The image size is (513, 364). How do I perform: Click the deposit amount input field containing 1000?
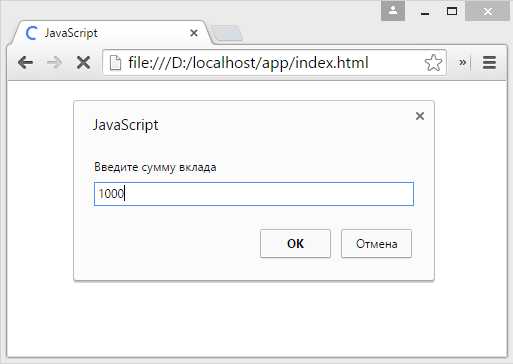click(254, 194)
